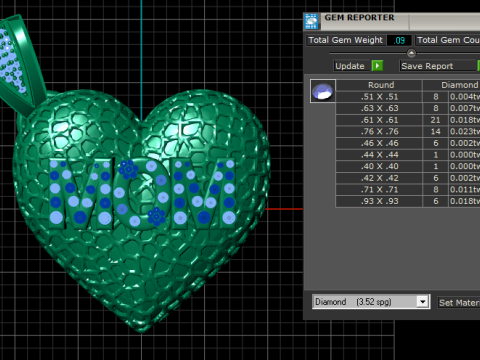Click the Round column header
Image resolution: width=480 pixels, height=360 pixels.
[379, 85]
